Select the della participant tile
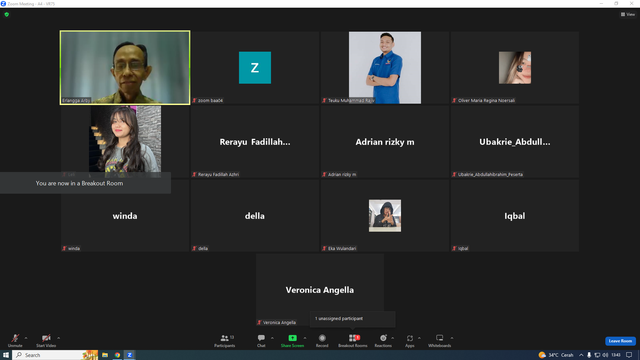The width and height of the screenshot is (640, 360). 255,216
